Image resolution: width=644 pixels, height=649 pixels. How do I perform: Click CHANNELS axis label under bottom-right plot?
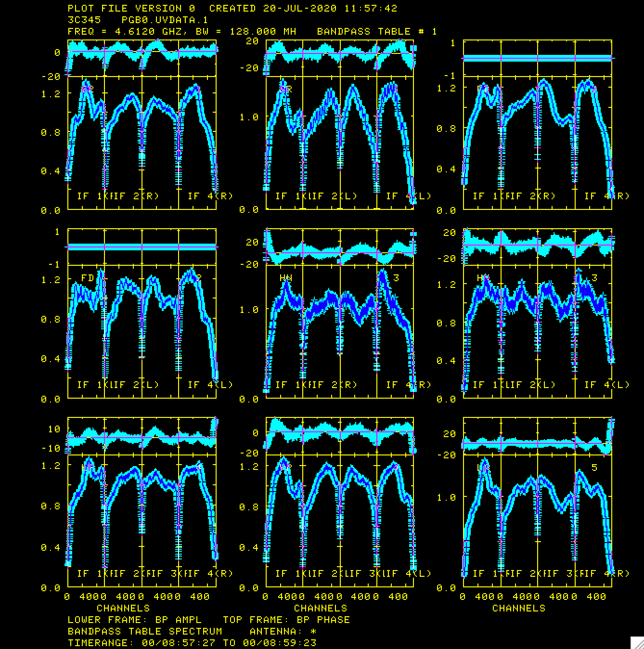click(x=518, y=608)
